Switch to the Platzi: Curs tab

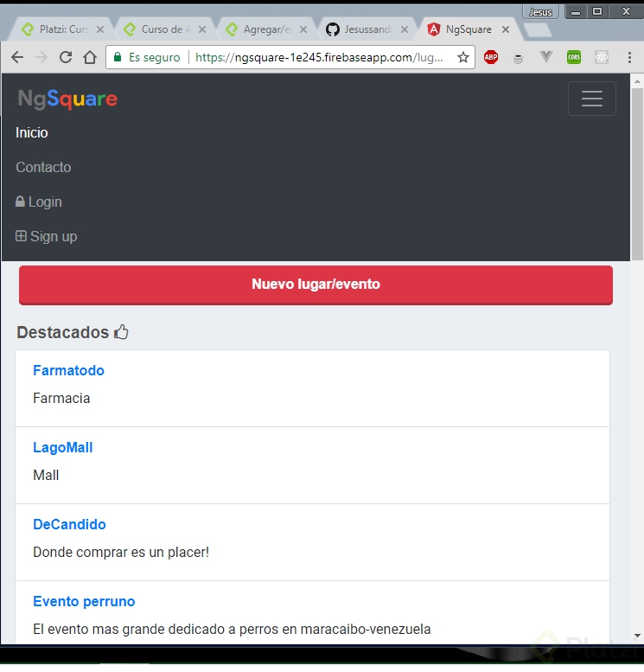point(63,29)
